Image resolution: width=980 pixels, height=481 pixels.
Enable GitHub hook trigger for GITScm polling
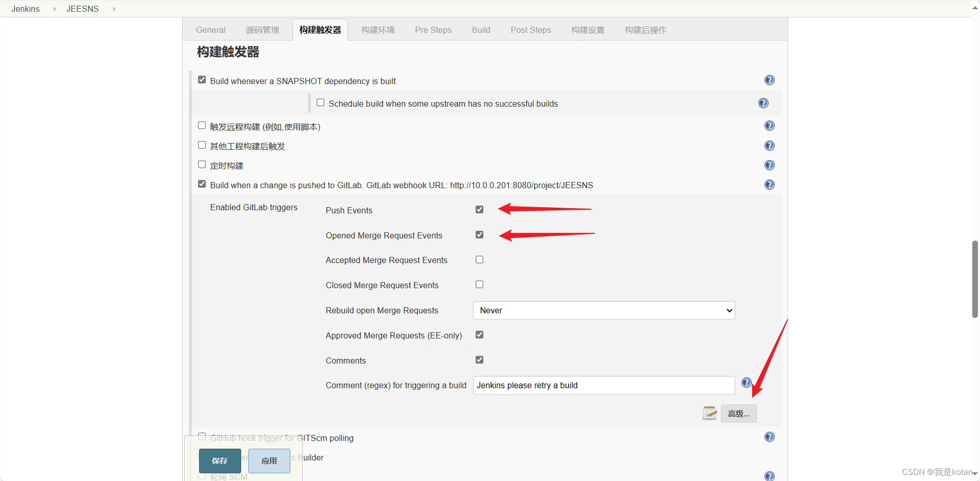coord(202,437)
